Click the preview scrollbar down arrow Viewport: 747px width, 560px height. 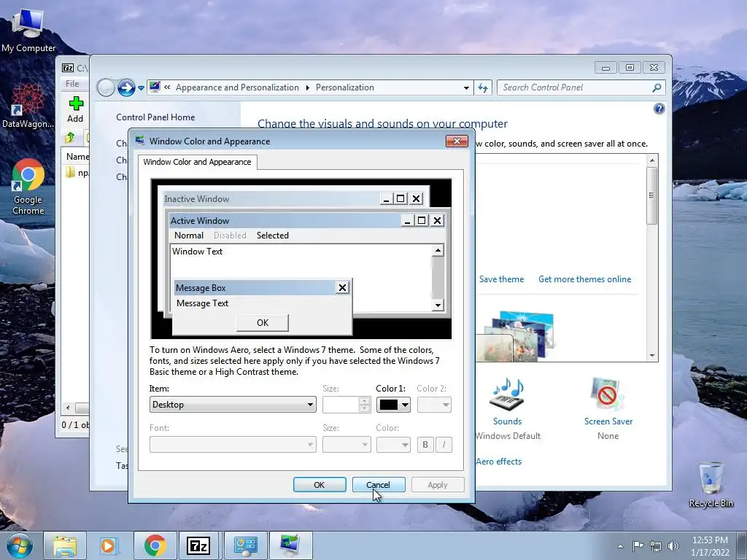coord(438,305)
